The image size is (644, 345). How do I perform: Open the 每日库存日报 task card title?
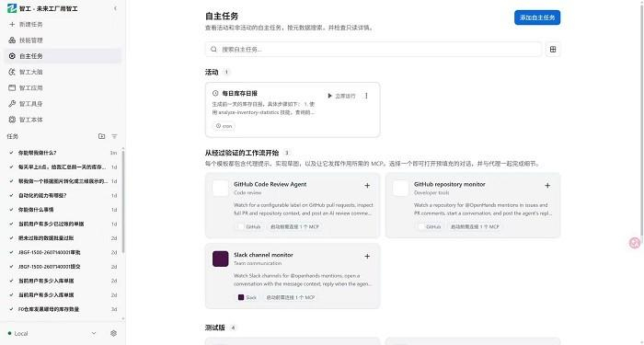coord(240,94)
